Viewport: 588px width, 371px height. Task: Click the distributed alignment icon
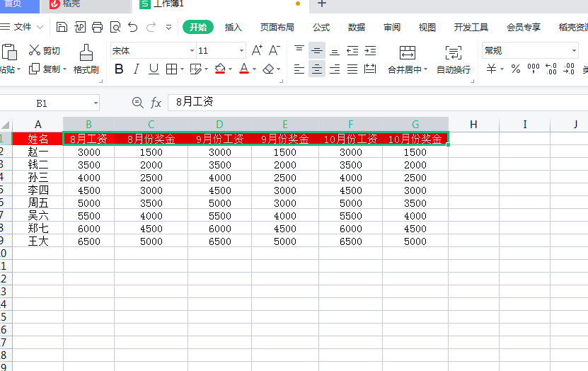point(370,69)
